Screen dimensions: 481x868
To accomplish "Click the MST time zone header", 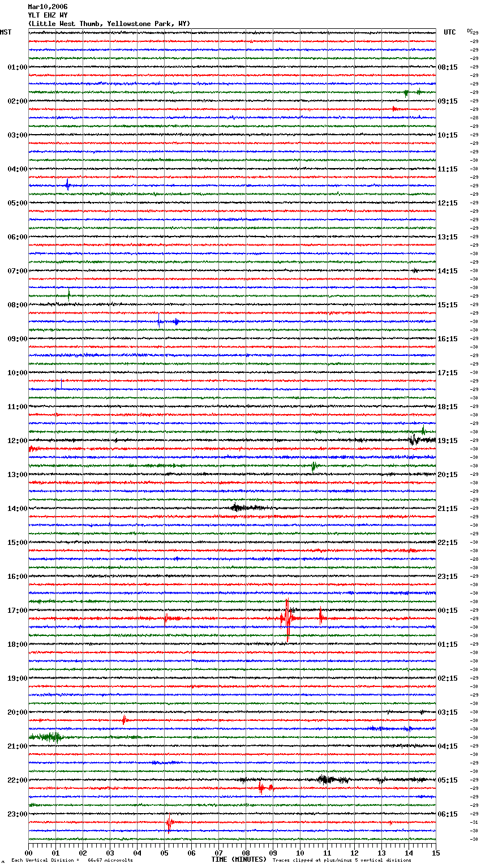I will 6,33.
